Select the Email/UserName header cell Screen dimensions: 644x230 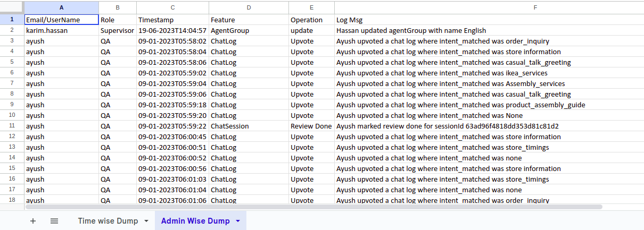(x=61, y=20)
